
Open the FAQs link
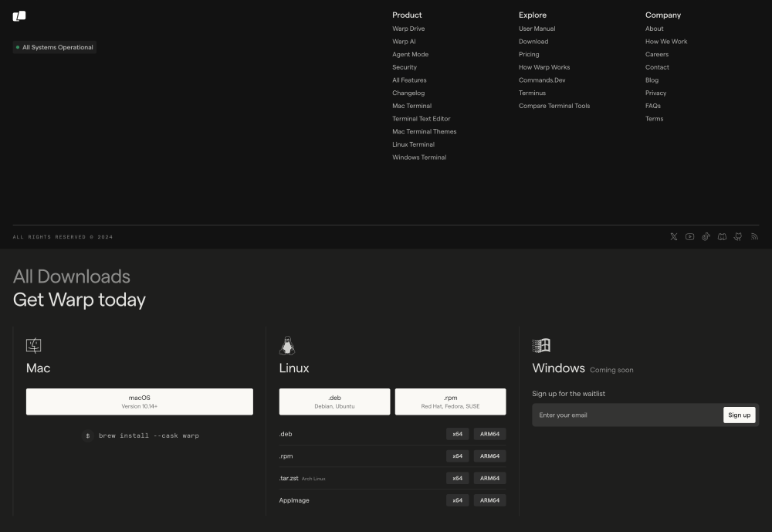[653, 106]
